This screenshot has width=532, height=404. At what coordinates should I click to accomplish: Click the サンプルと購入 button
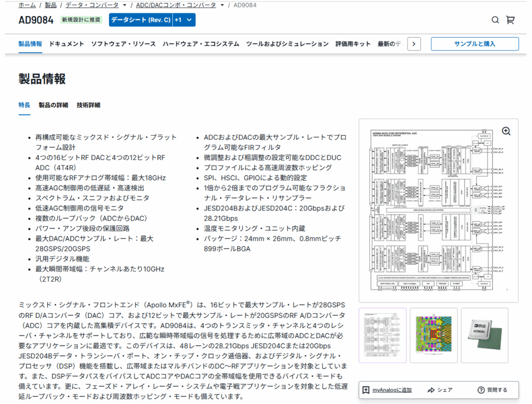tap(475, 44)
